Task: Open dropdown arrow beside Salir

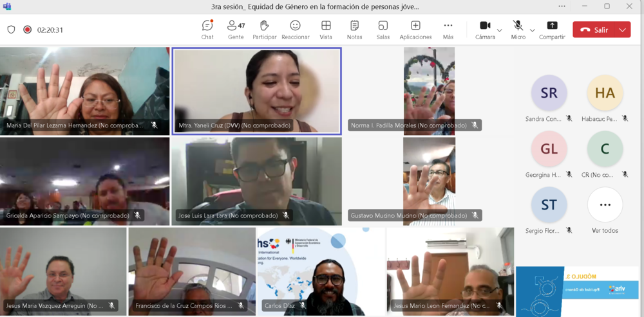Action: tap(622, 30)
